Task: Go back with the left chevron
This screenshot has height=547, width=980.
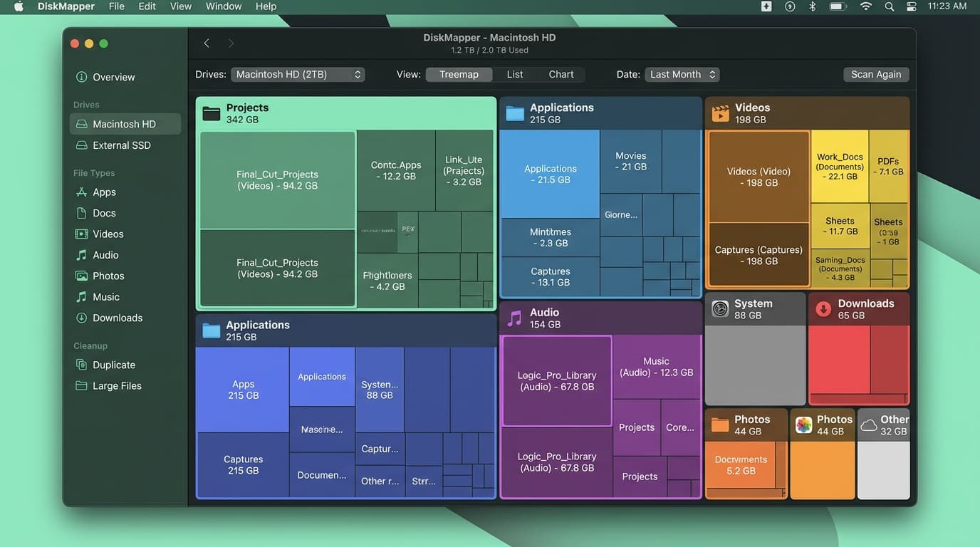Action: coord(207,43)
